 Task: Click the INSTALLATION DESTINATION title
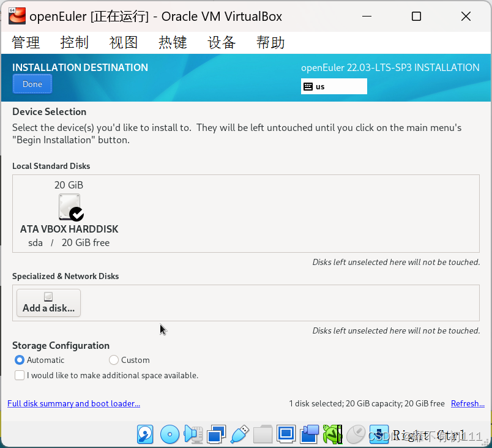tap(80, 67)
